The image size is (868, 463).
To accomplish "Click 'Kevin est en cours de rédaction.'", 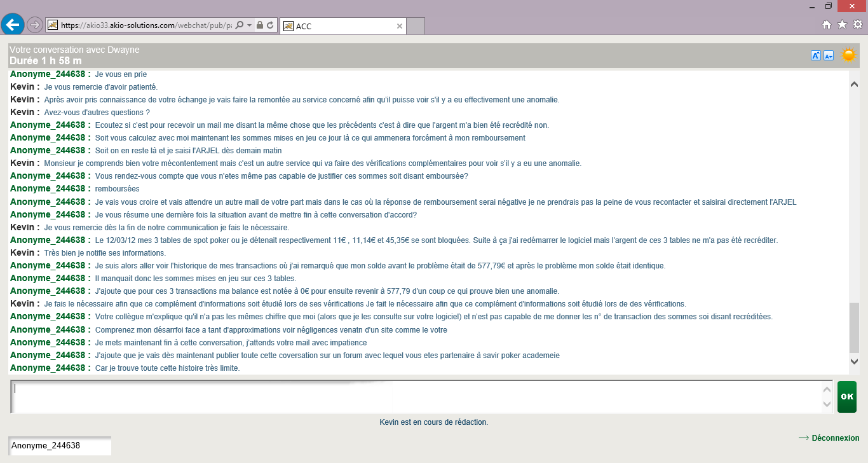I will click(x=434, y=422).
